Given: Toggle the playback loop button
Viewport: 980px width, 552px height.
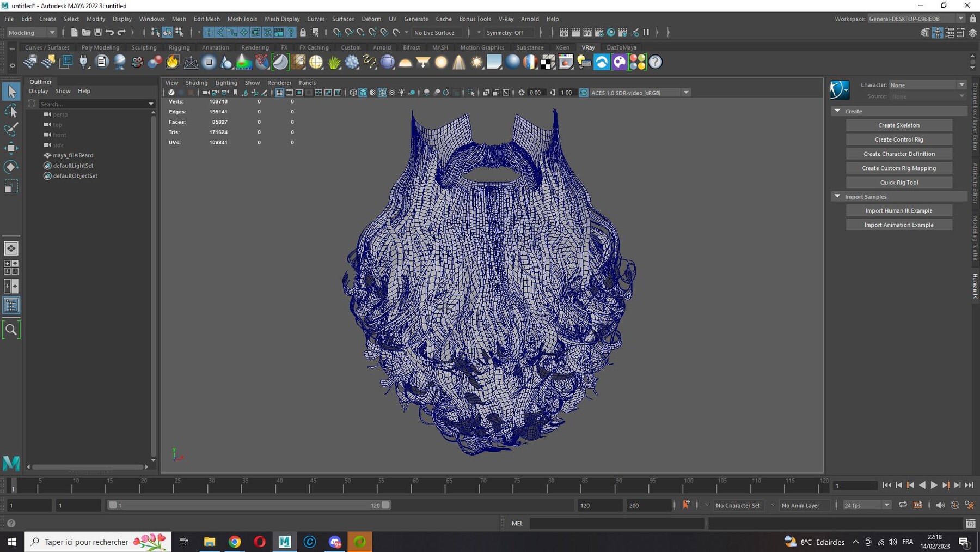Looking at the screenshot, I should point(903,505).
